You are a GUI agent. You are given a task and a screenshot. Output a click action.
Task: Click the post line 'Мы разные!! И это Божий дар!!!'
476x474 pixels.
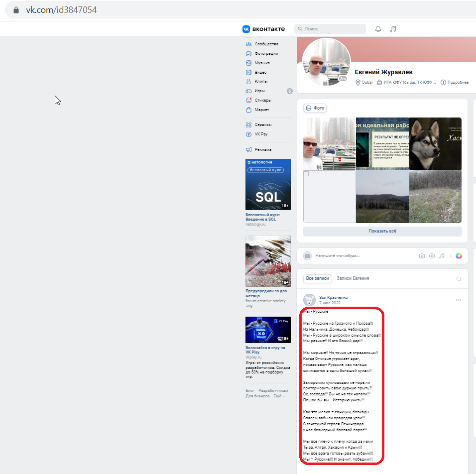click(333, 341)
